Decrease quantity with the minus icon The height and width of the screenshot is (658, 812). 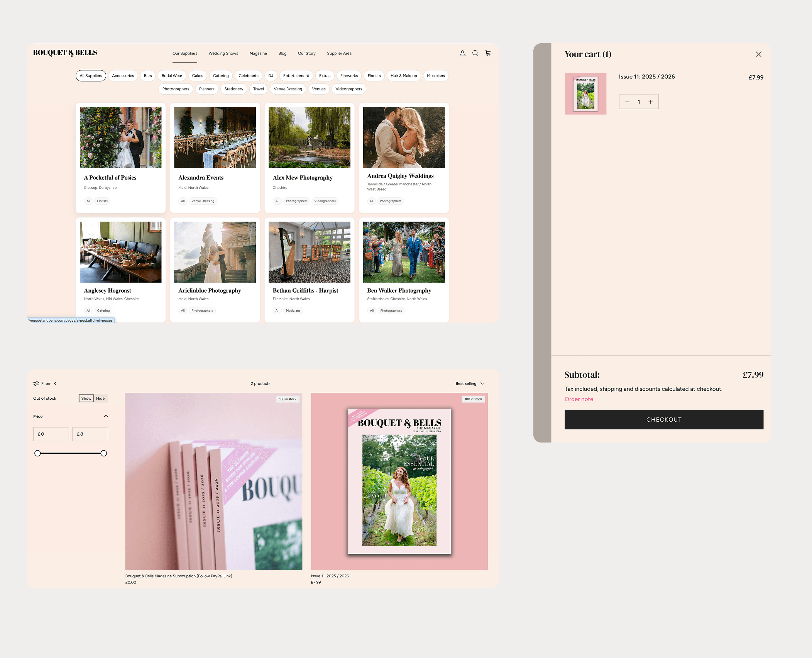coord(627,102)
